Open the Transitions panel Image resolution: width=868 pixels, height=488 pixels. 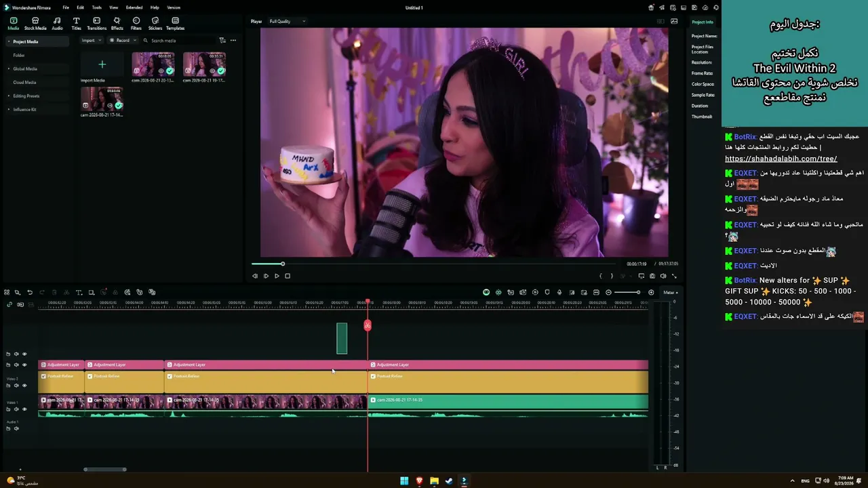[x=96, y=24]
